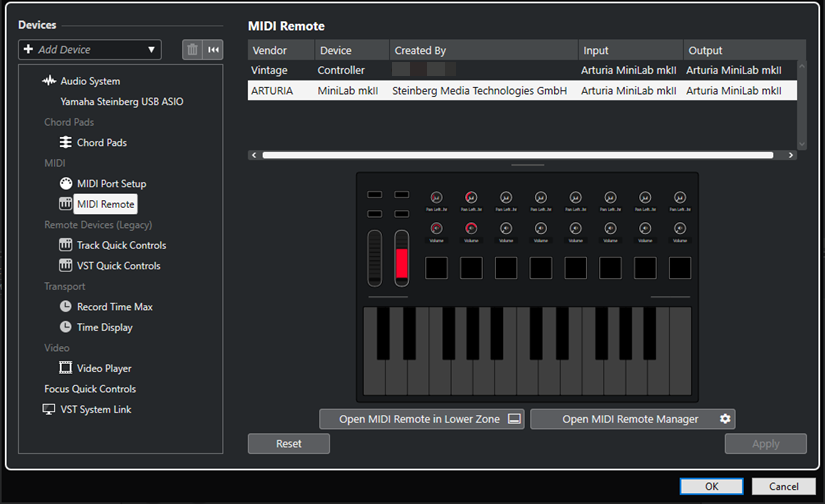The image size is (825, 504).
Task: Click the Apply button
Action: pyautogui.click(x=766, y=443)
